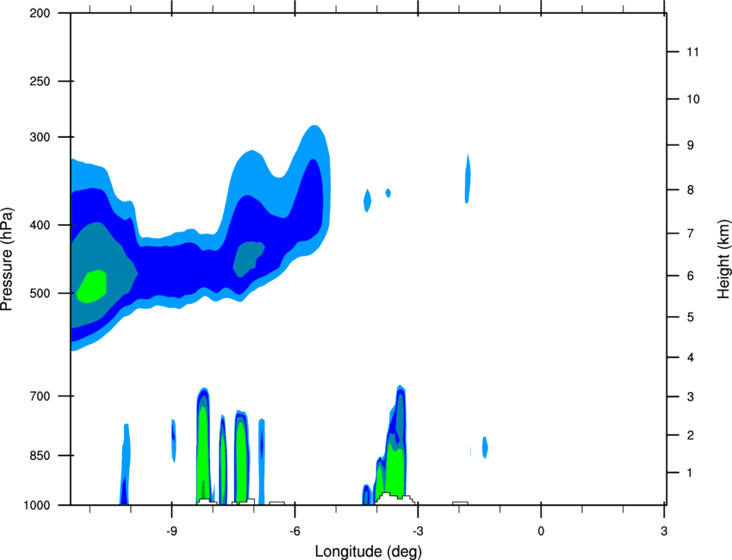Click the 4 km height label

tap(690, 358)
